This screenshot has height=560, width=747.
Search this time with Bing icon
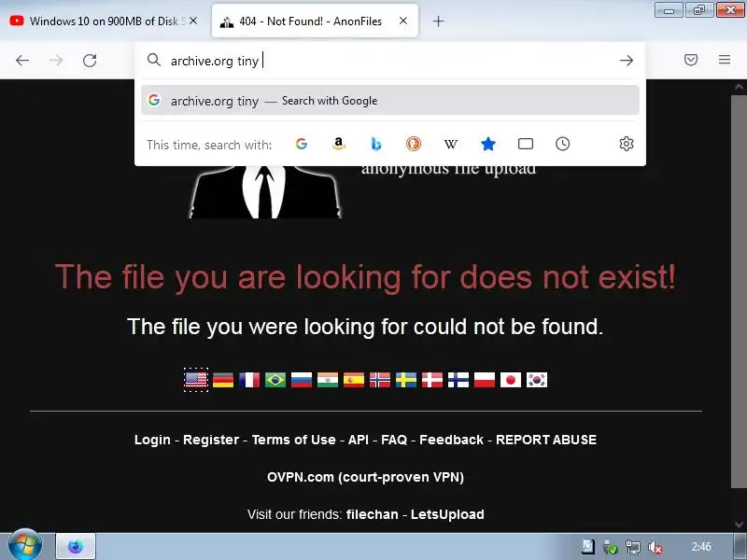click(376, 144)
